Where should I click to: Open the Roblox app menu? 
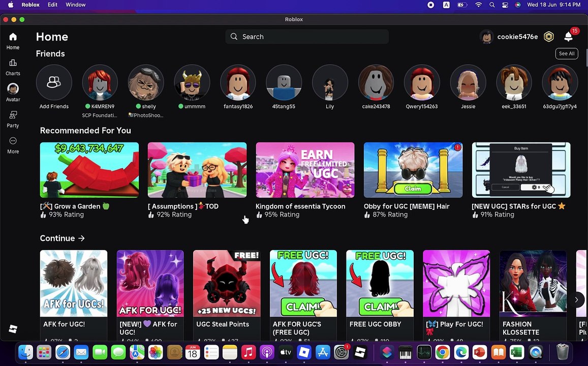pos(30,5)
